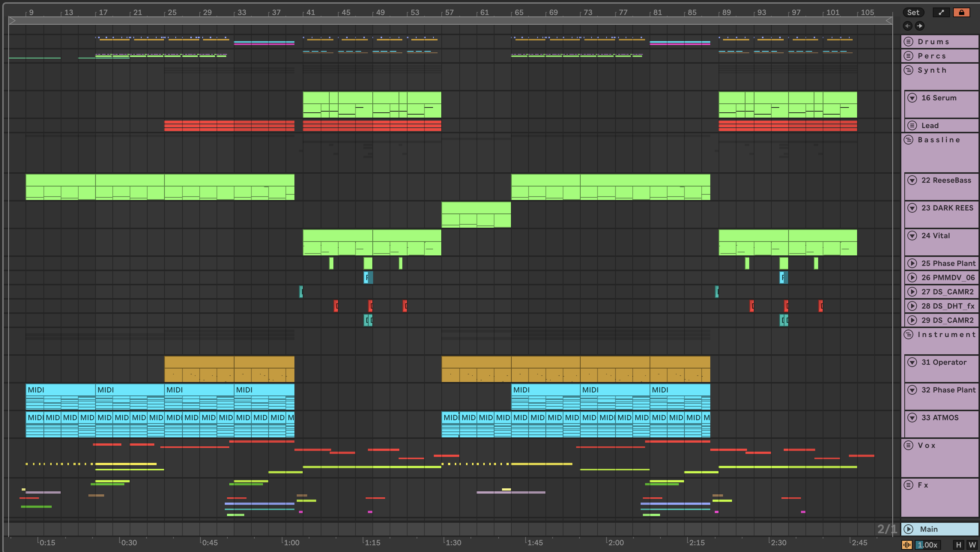Unfold the Main track

click(x=908, y=529)
